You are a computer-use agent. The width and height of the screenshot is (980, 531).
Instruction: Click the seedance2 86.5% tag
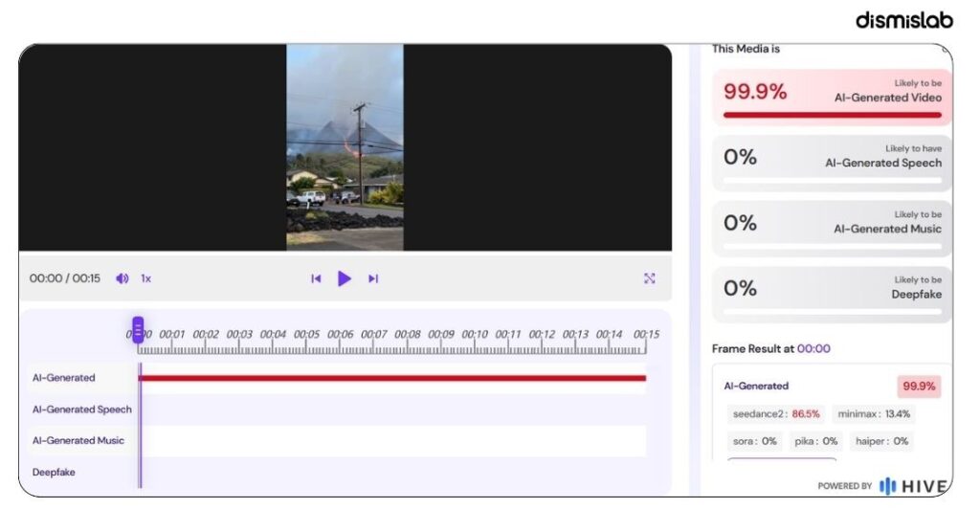[x=775, y=414]
